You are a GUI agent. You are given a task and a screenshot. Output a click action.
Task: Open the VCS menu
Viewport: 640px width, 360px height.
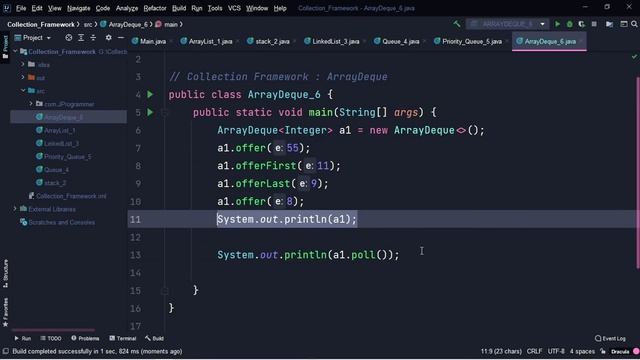[x=234, y=8]
